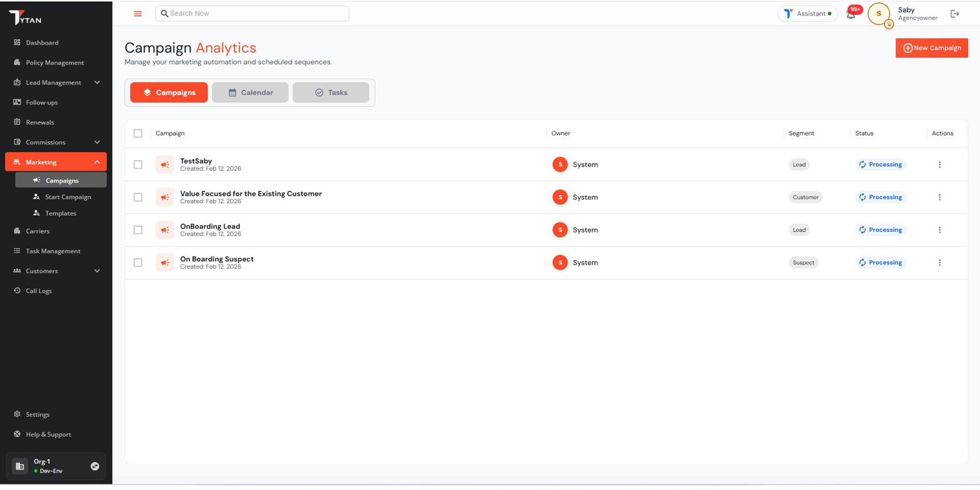The height and width of the screenshot is (490, 980).
Task: Click System owner avatar in TestSaby row
Action: [x=560, y=164]
